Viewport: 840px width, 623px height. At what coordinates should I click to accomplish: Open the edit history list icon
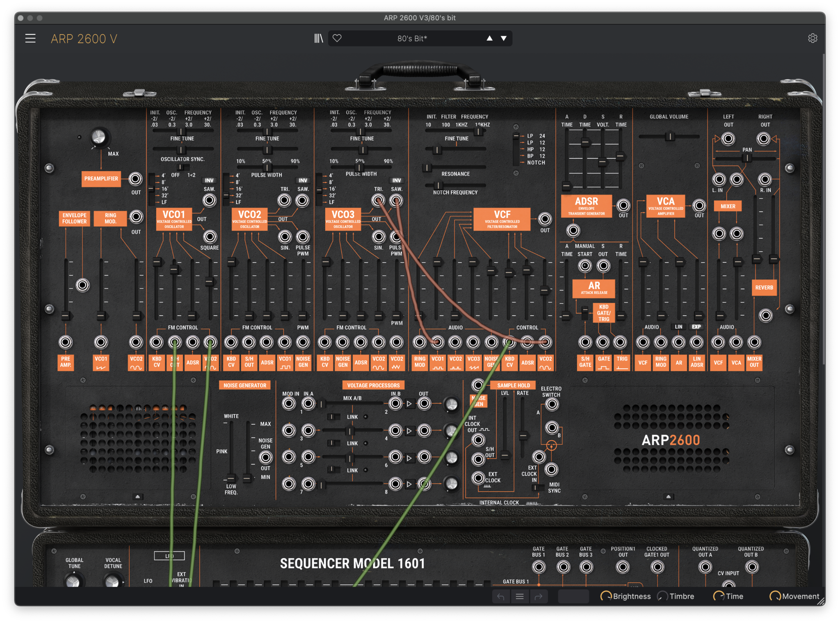coord(520,597)
